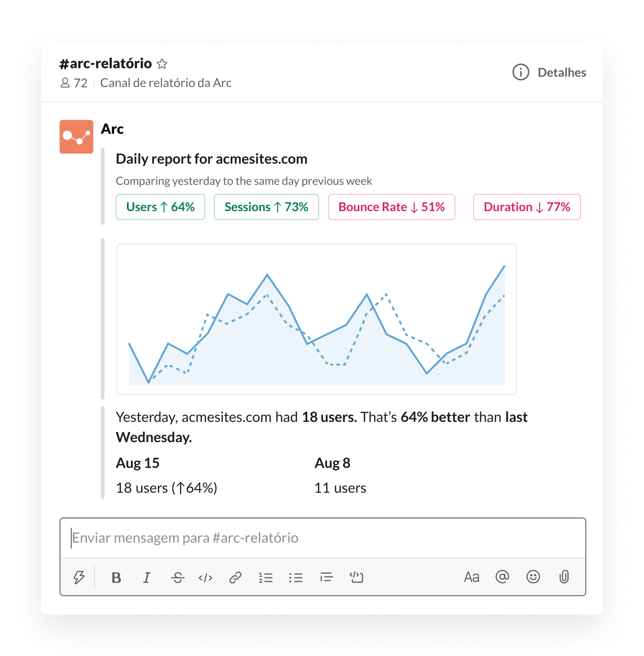Viewport: 644px width, 656px height.
Task: Toggle the Aa formatting toolbar
Action: click(471, 577)
